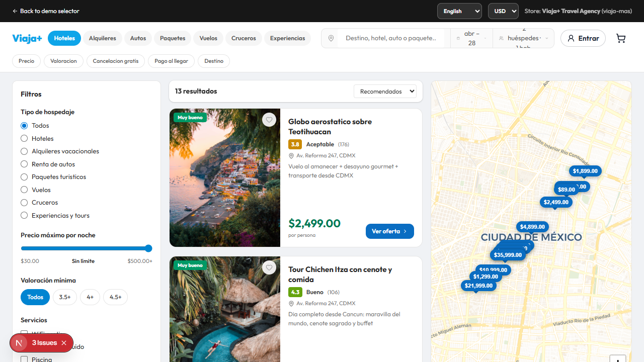Switch to the Cruceros tab
This screenshot has height=362, width=644.
(244, 38)
